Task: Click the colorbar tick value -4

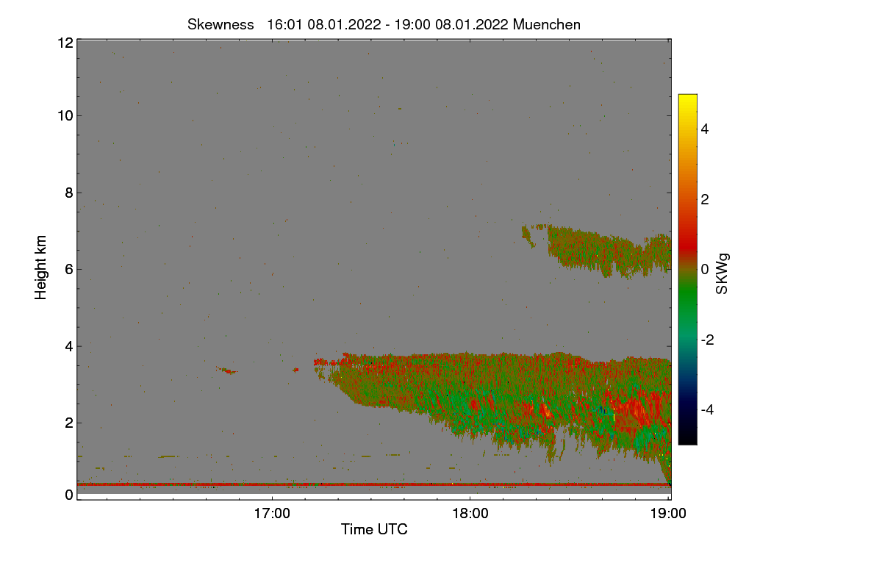Action: tap(709, 409)
